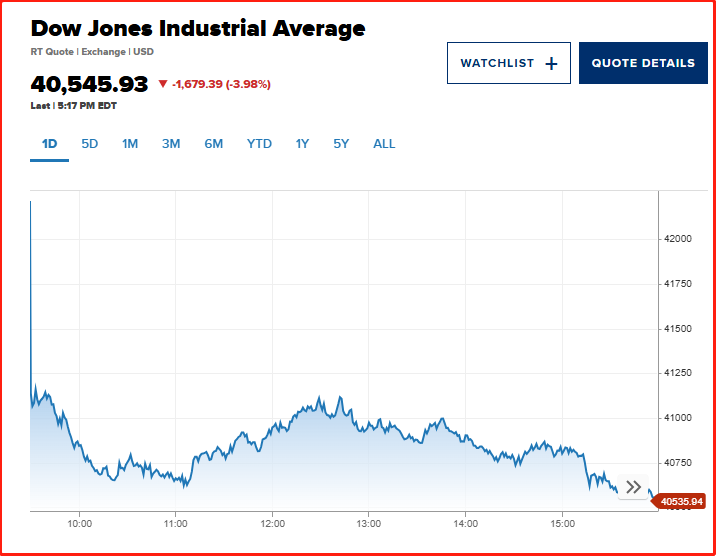Switch chart to 6M range
Image resolution: width=717 pixels, height=557 pixels.
pos(214,144)
